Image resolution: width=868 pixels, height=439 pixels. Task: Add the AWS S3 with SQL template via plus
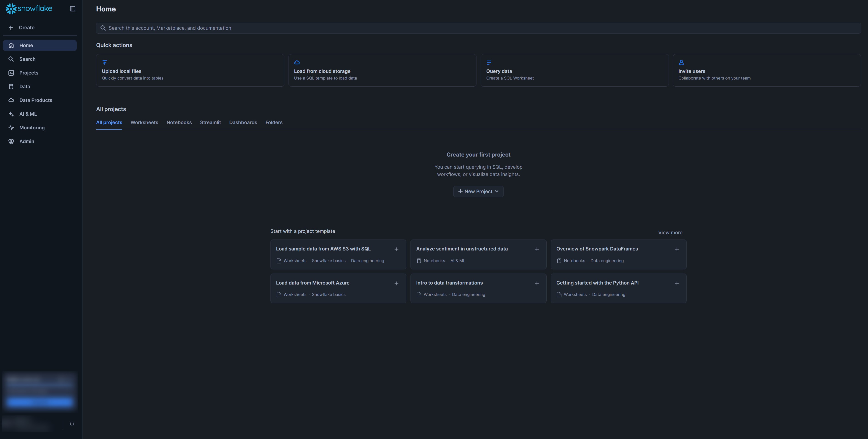pos(396,250)
